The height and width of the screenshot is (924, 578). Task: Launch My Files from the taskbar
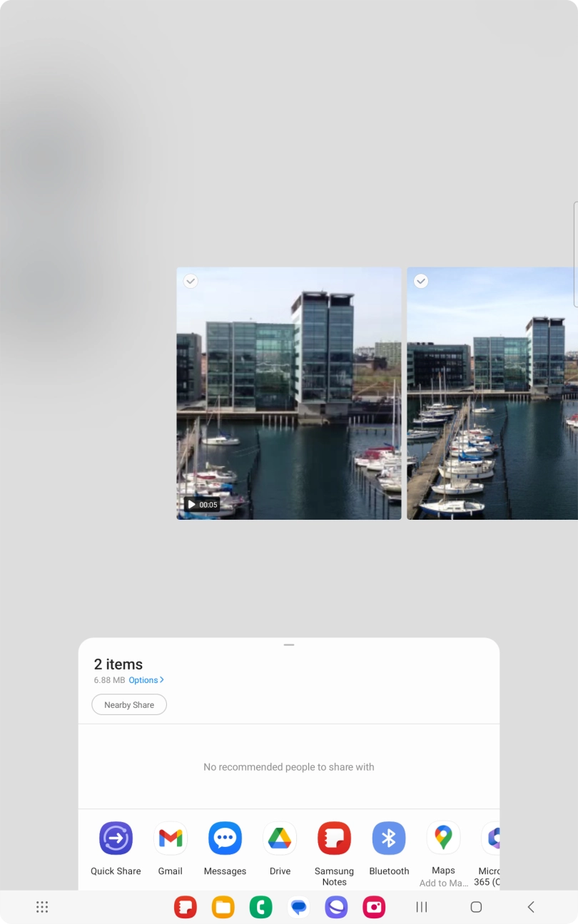click(223, 907)
